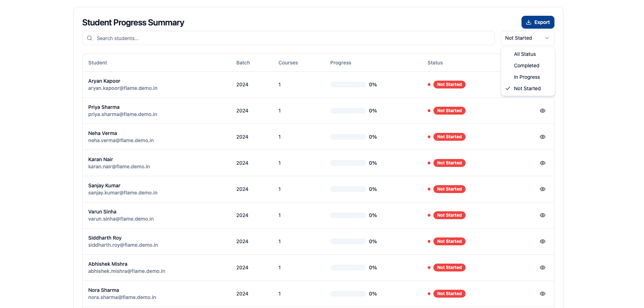Click the Export button
644x308 pixels.
click(x=538, y=22)
